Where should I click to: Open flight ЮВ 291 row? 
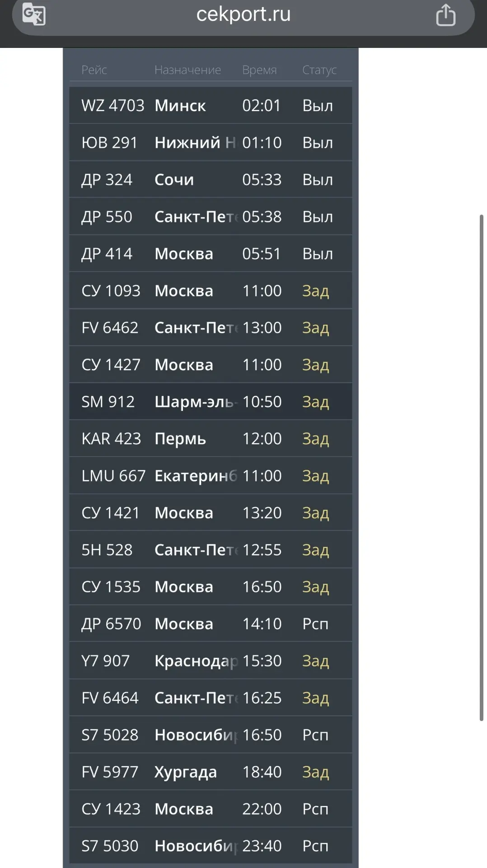(x=211, y=142)
